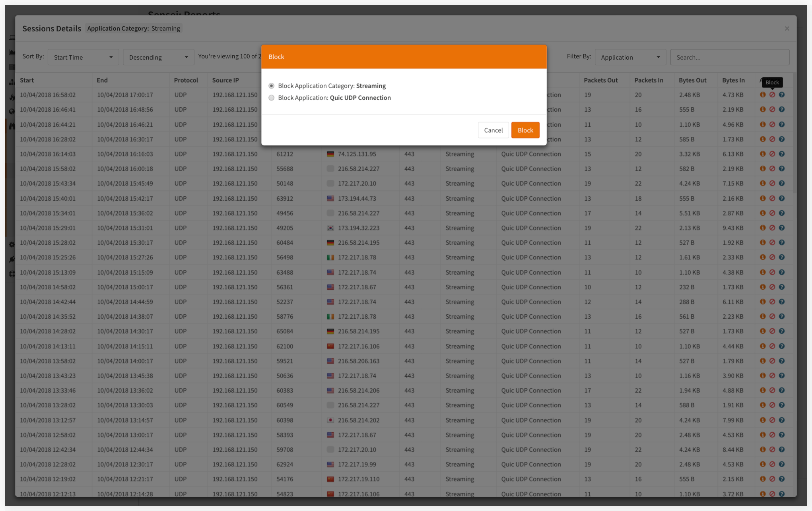
Task: Open the Descending order dropdown
Action: 158,57
